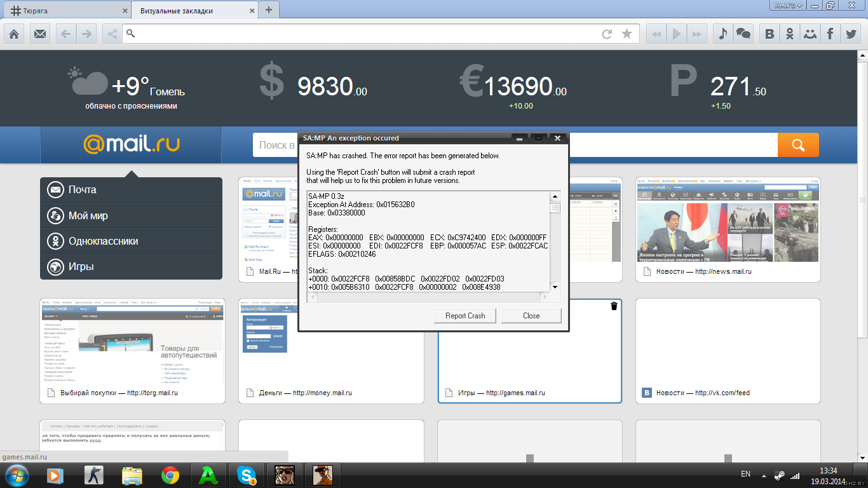This screenshot has height=488, width=868.
Task: Open Windows Explorer folder taskbar icon
Action: (132, 475)
